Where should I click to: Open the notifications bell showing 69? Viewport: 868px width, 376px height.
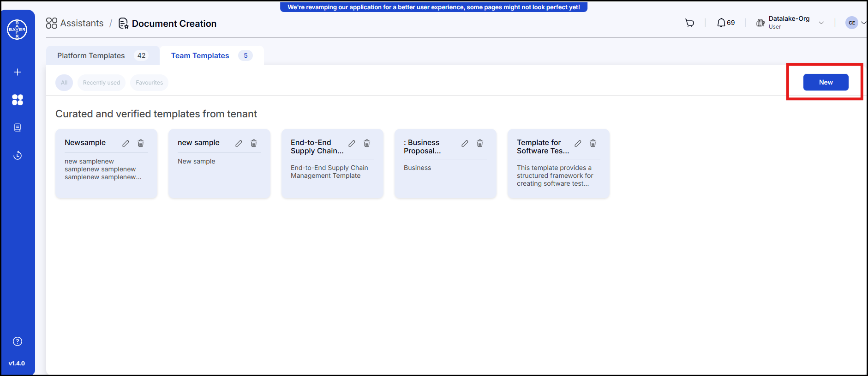pos(725,23)
